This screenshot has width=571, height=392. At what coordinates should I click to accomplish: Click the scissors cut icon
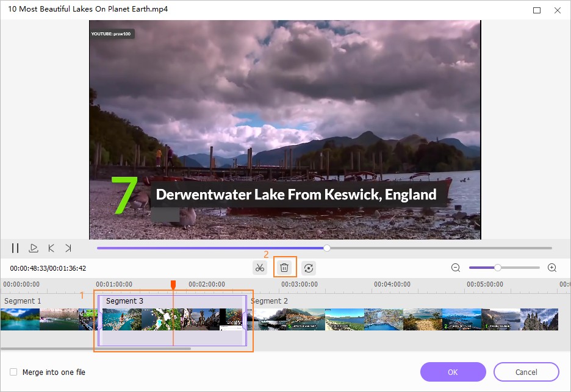tap(260, 268)
